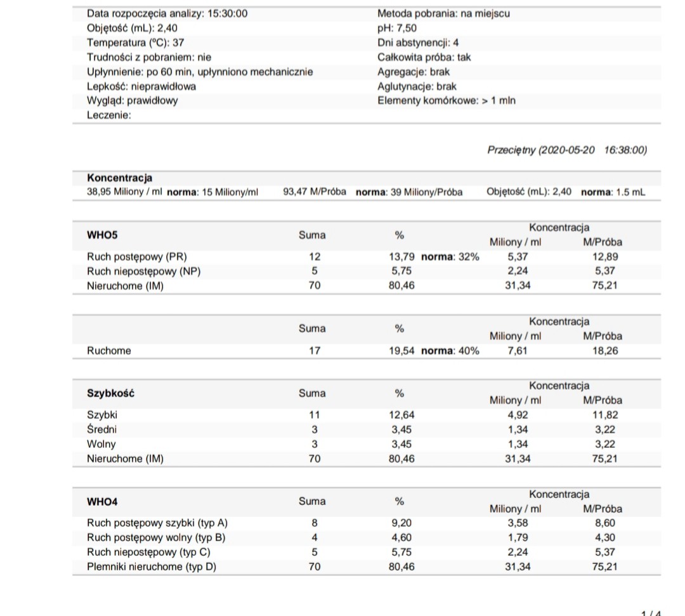Select the 93,47 M/Próba value

pyautogui.click(x=315, y=192)
